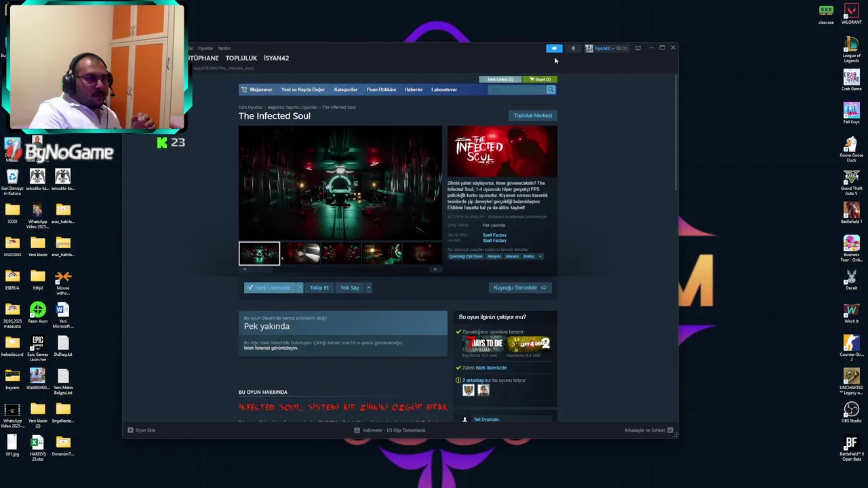
Task: Open Yeni ve Kayda Değer menu
Action: pyautogui.click(x=303, y=89)
